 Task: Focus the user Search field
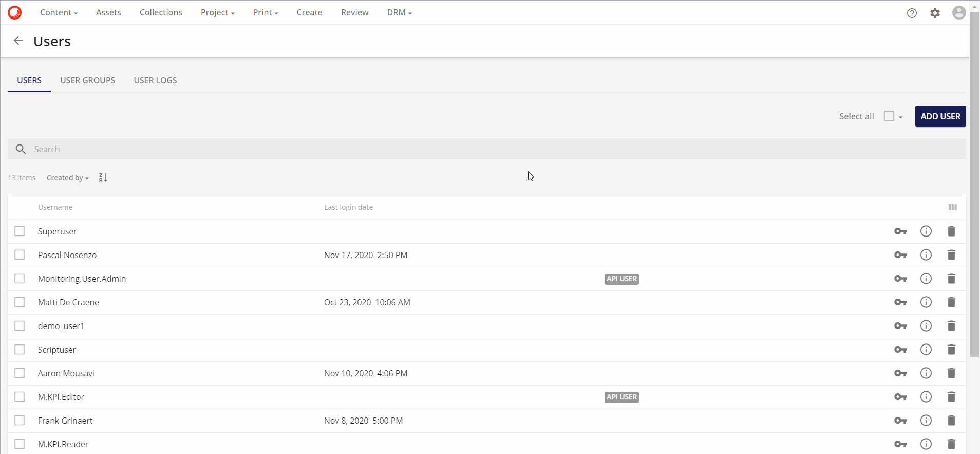pos(486,149)
